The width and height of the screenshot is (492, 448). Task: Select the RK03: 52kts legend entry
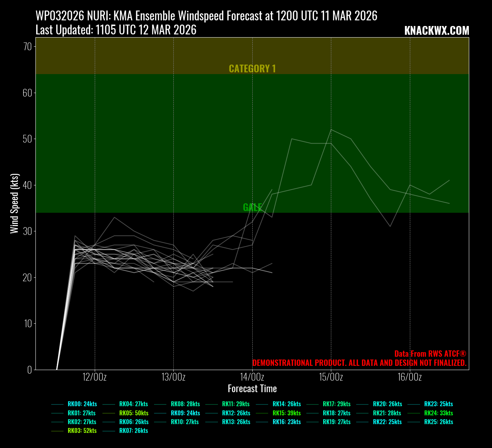82,431
